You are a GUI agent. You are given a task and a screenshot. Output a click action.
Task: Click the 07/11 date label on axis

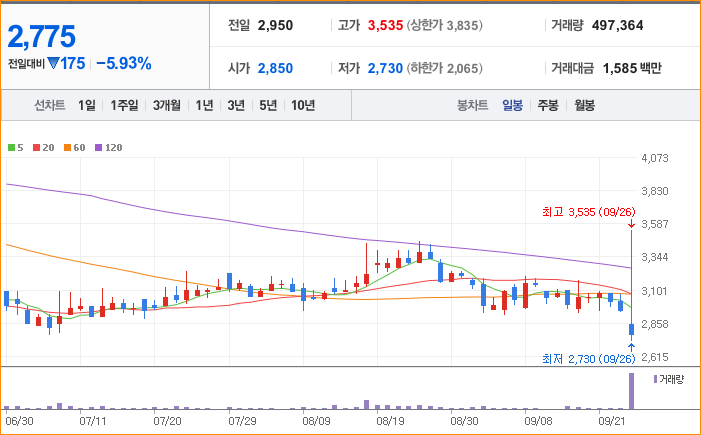(x=93, y=421)
